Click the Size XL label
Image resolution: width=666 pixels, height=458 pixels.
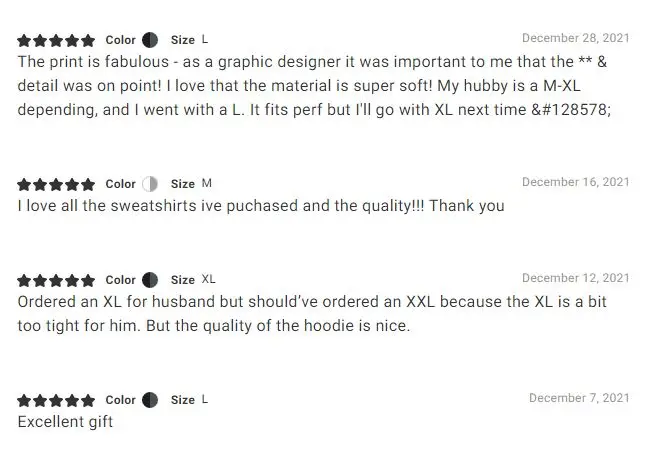tap(193, 280)
